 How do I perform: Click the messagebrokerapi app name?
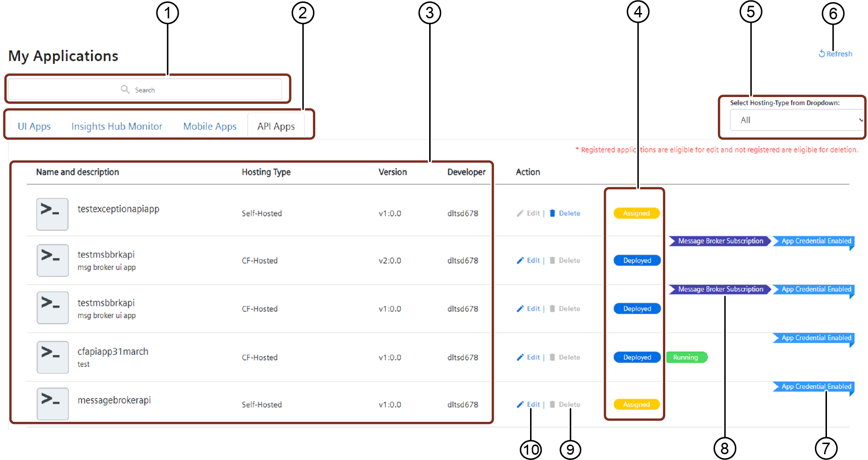click(114, 400)
